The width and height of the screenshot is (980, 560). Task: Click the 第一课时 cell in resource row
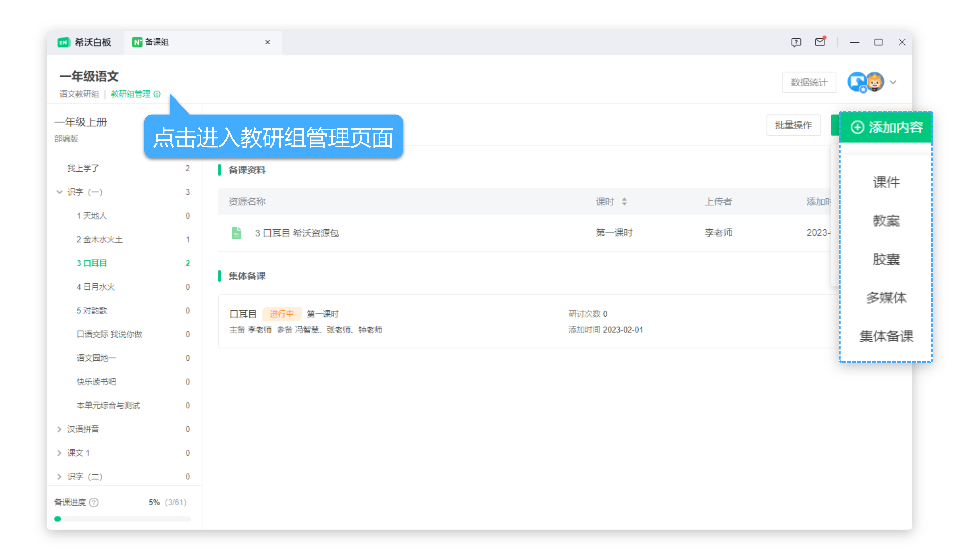[x=614, y=233]
